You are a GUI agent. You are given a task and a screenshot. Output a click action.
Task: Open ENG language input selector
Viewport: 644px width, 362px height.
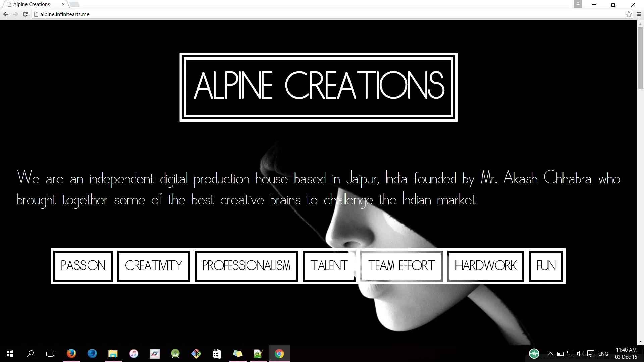[603, 354]
